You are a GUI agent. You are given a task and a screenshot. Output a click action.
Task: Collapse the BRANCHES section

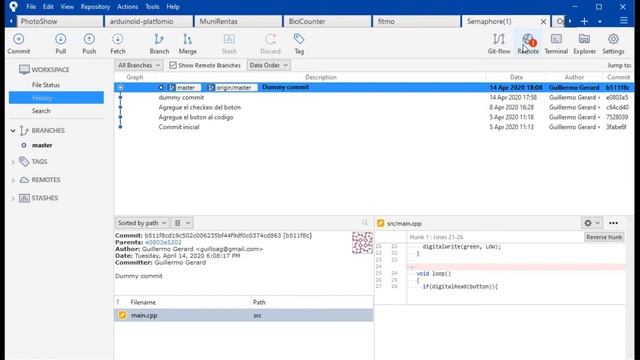(x=13, y=131)
